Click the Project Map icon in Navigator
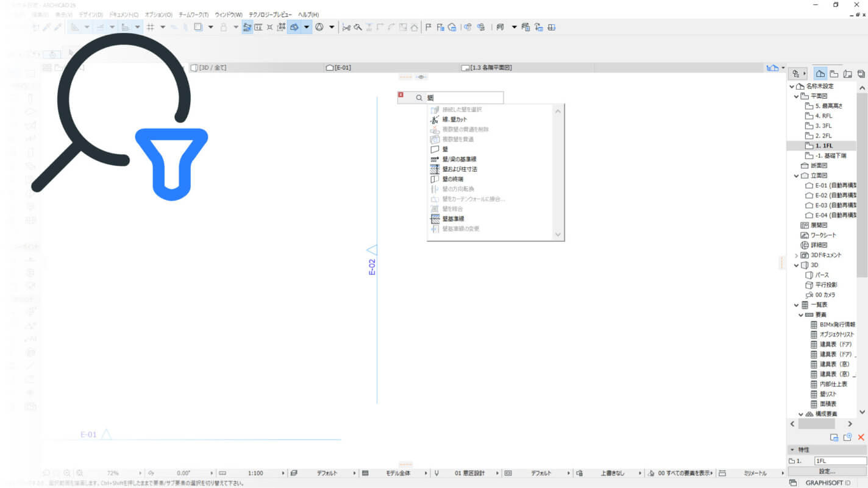Screen dimensions: 868x488 pyautogui.click(x=820, y=74)
